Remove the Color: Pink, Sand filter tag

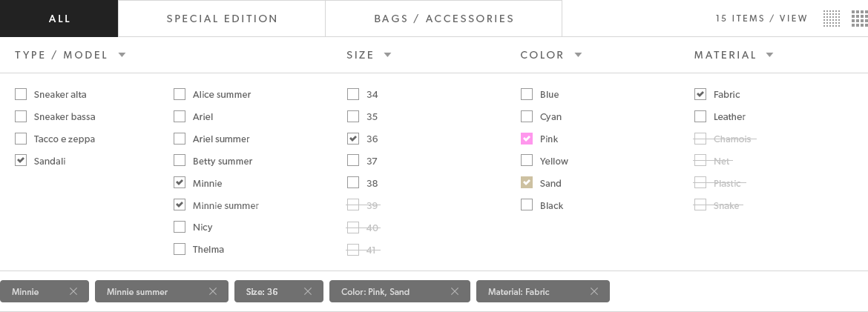coord(455,291)
